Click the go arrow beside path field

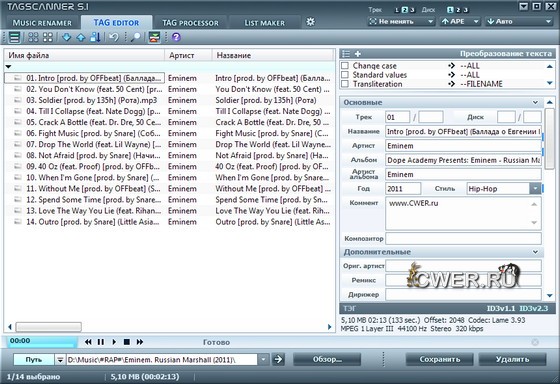pyautogui.click(x=278, y=359)
